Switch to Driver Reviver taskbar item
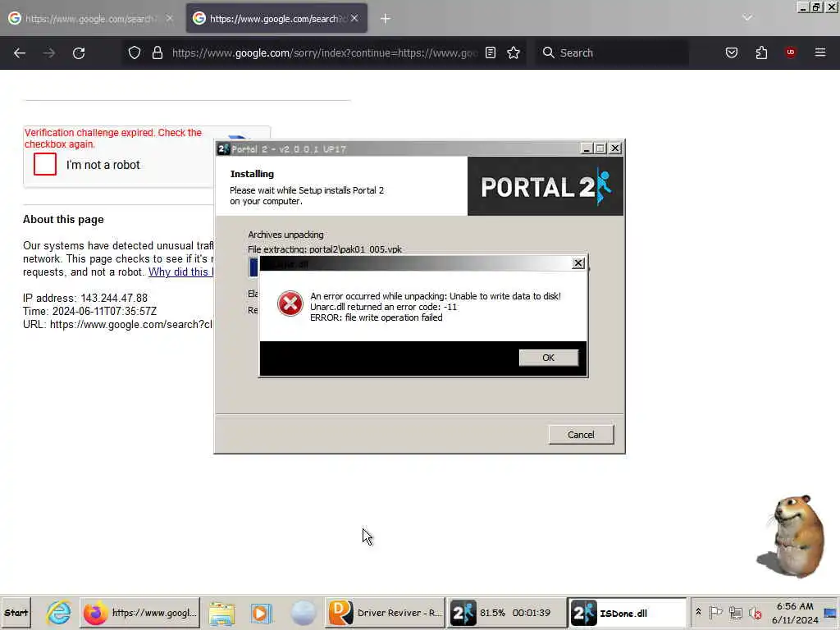Screen dimensions: 840x630 [386, 613]
